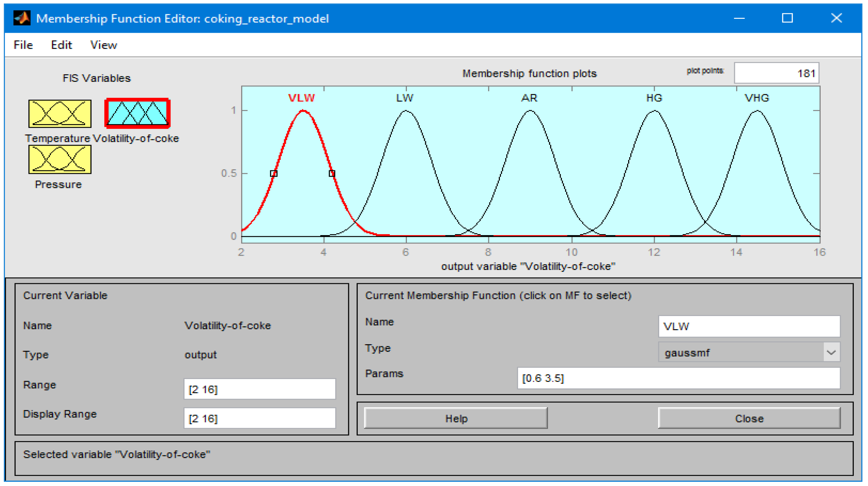Click the Params field showing [0.6 3.5]

point(678,378)
